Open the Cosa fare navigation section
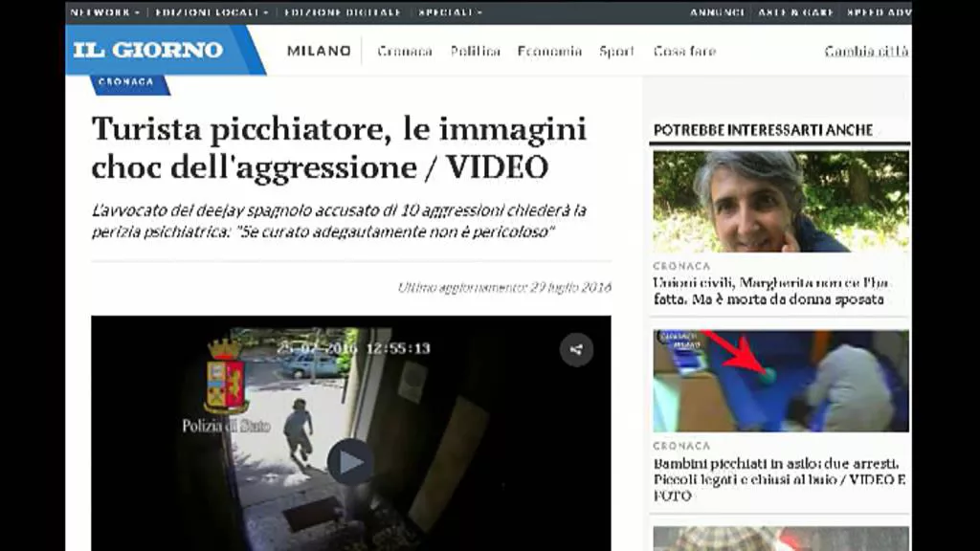This screenshot has width=980, height=551. click(x=684, y=52)
